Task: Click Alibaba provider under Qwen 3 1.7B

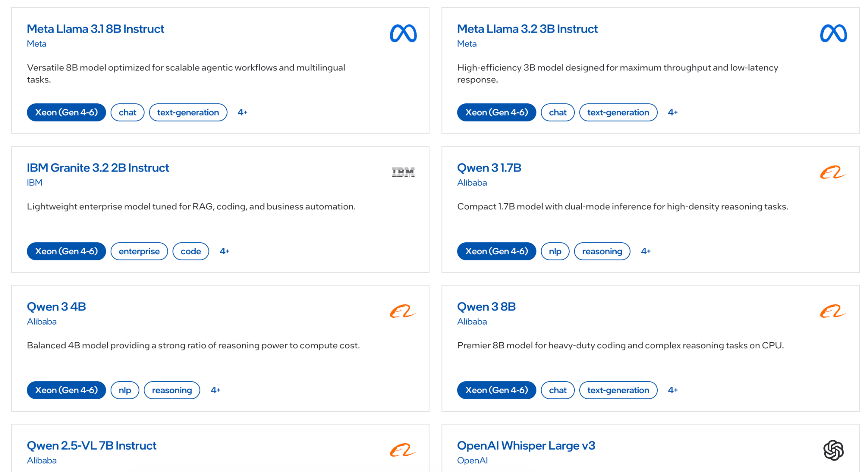Action: pyautogui.click(x=472, y=183)
